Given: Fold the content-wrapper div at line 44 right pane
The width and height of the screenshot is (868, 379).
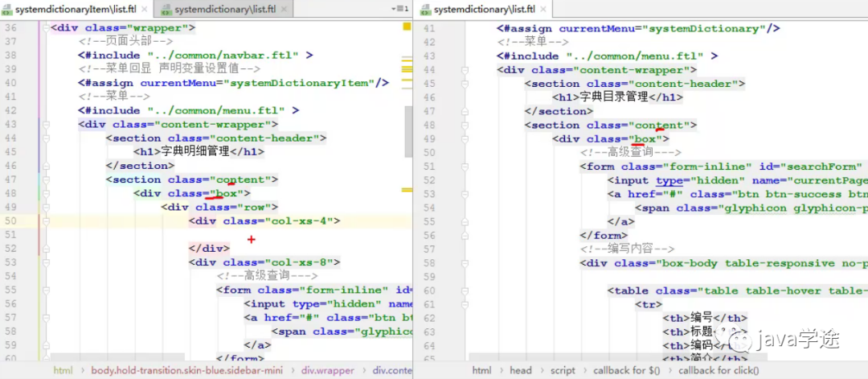Looking at the screenshot, I should pos(465,70).
